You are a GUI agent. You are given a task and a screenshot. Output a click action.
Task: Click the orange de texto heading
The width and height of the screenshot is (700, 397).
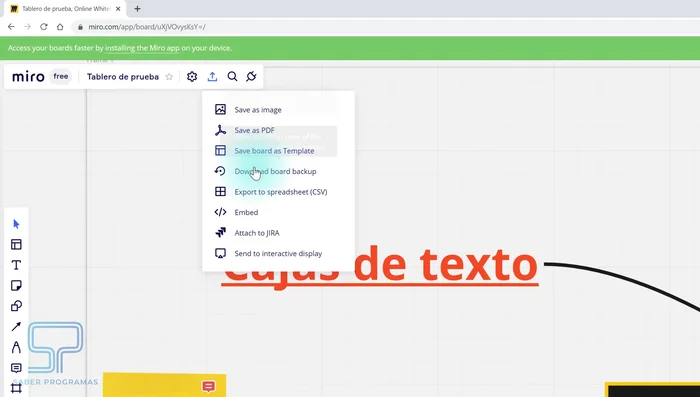[446, 264]
